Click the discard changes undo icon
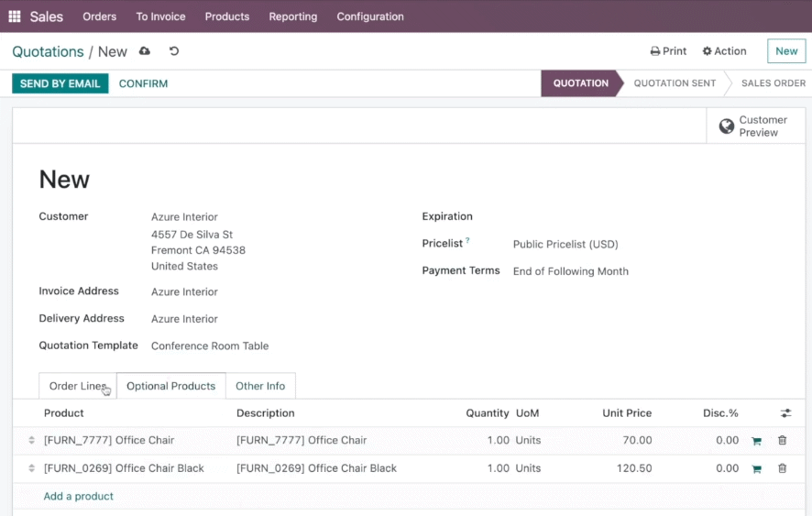The width and height of the screenshot is (812, 516). 174,50
